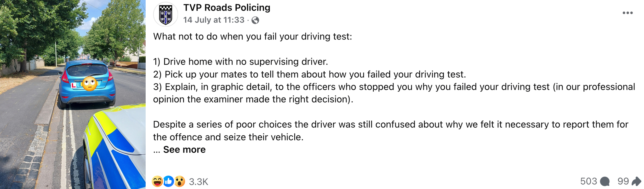Click the comment speech bubble icon

coord(605,181)
